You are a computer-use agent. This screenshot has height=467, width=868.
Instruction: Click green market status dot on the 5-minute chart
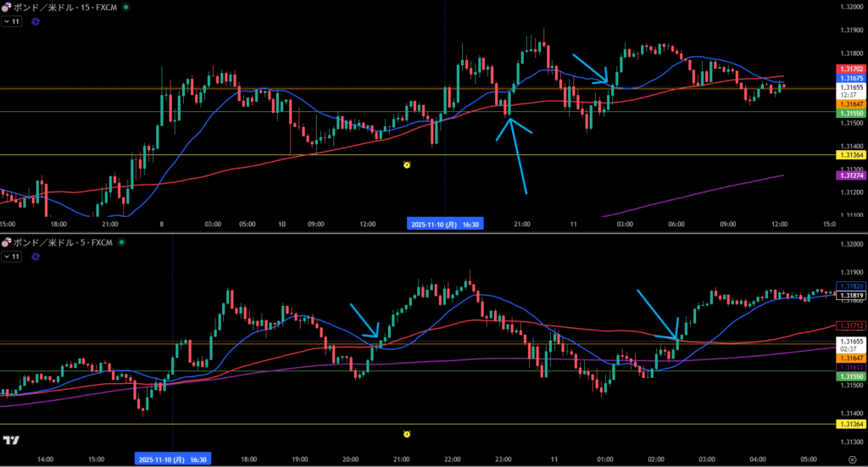click(123, 242)
